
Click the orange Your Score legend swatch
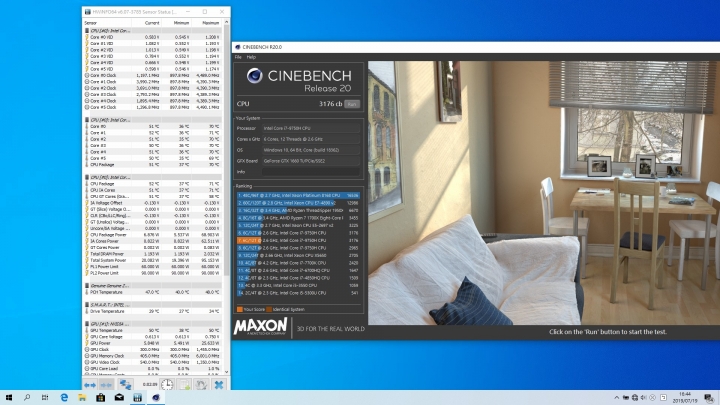point(240,309)
